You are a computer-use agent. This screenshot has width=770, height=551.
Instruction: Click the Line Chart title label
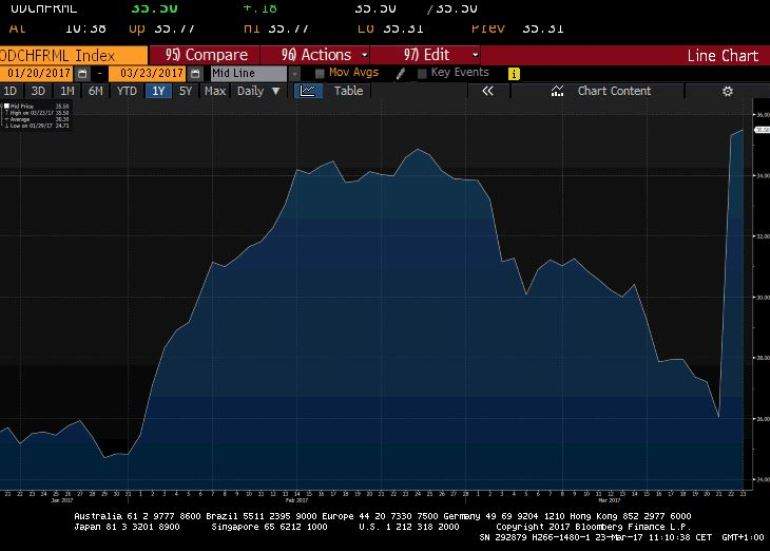tap(722, 55)
